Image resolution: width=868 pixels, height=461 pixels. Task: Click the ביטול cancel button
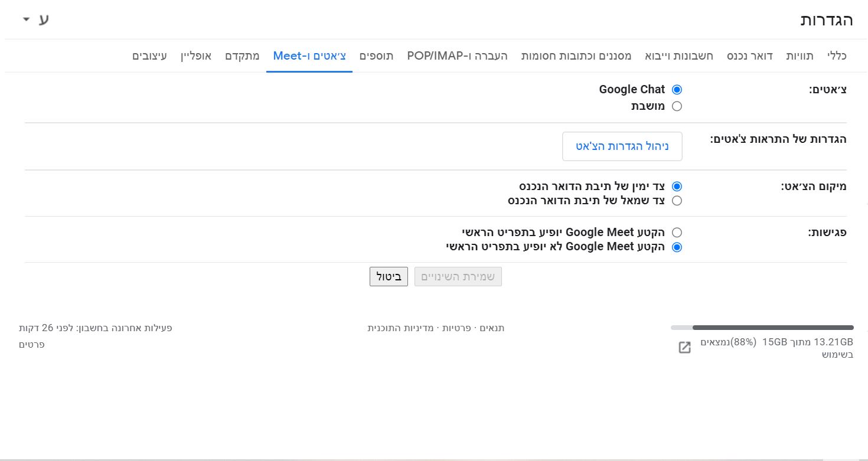click(389, 276)
